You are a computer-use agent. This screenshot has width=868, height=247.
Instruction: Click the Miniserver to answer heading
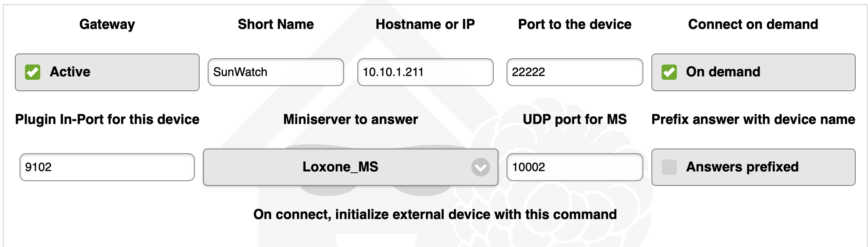tap(351, 119)
